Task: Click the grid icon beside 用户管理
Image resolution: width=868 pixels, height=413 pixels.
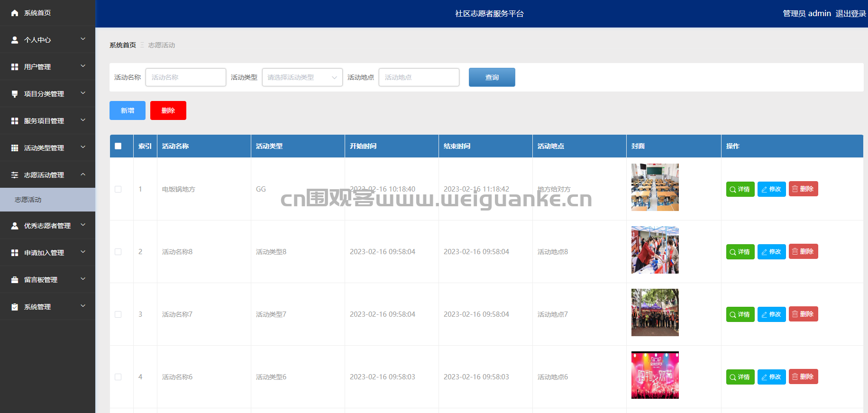Action: point(15,67)
